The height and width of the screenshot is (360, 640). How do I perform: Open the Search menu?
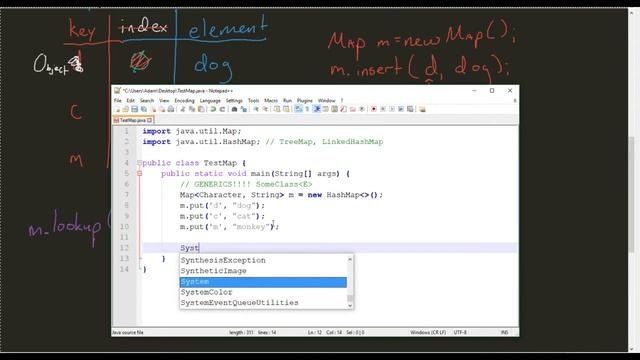147,100
